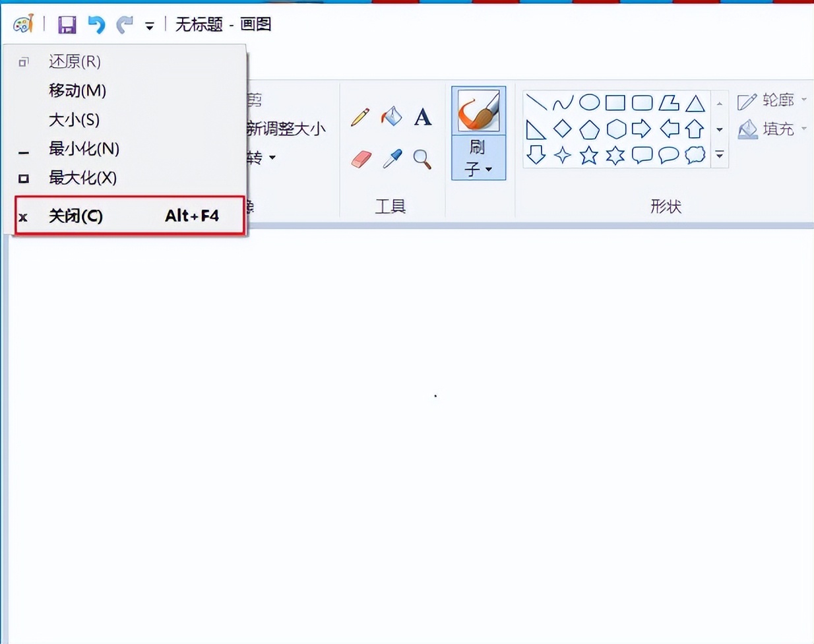Image resolution: width=814 pixels, height=644 pixels.
Task: Select the Right triangle shape
Action: coord(536,129)
